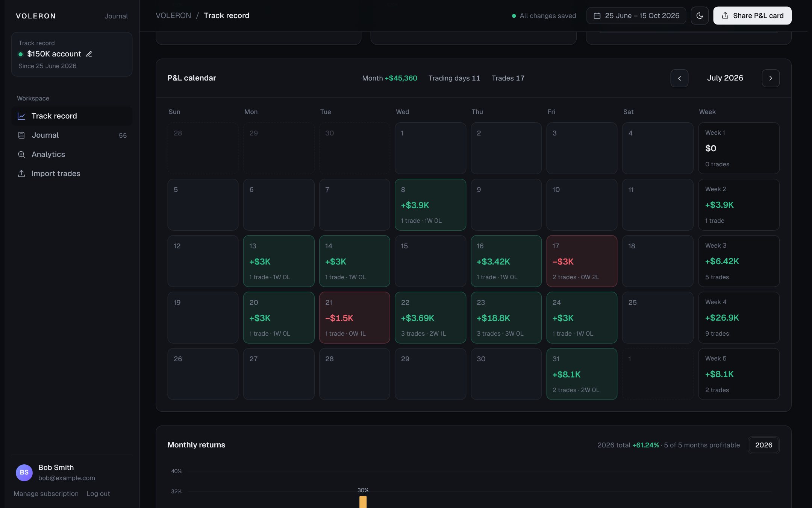Click the 30% orange bar in Monthly returns
812x508 pixels.
(363, 502)
